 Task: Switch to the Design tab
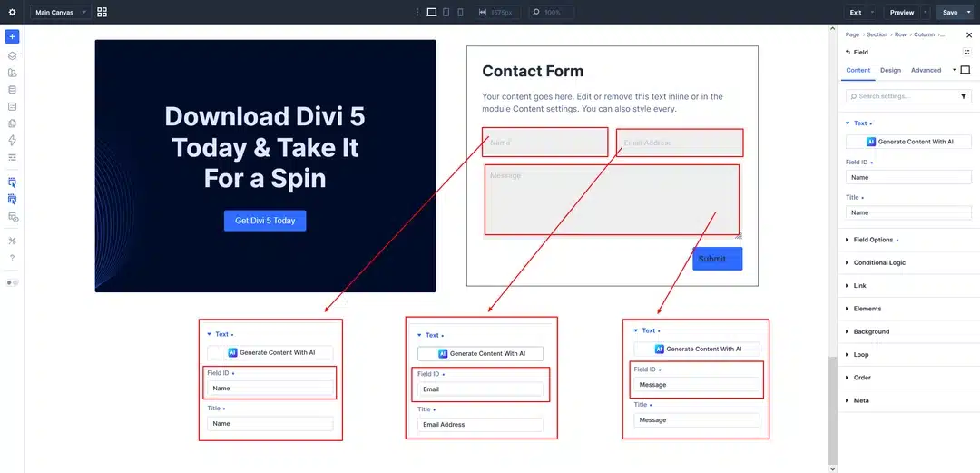tap(891, 70)
